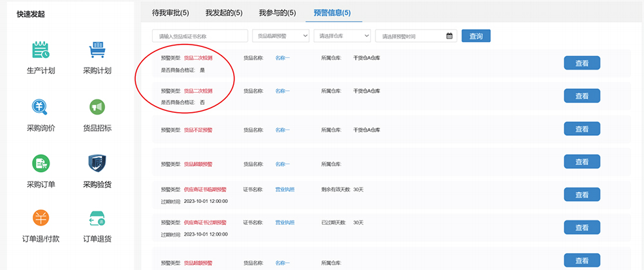The width and height of the screenshot is (644, 270).
Task: Open 名称一 link in row with 合格证 否
Action: [x=282, y=91]
